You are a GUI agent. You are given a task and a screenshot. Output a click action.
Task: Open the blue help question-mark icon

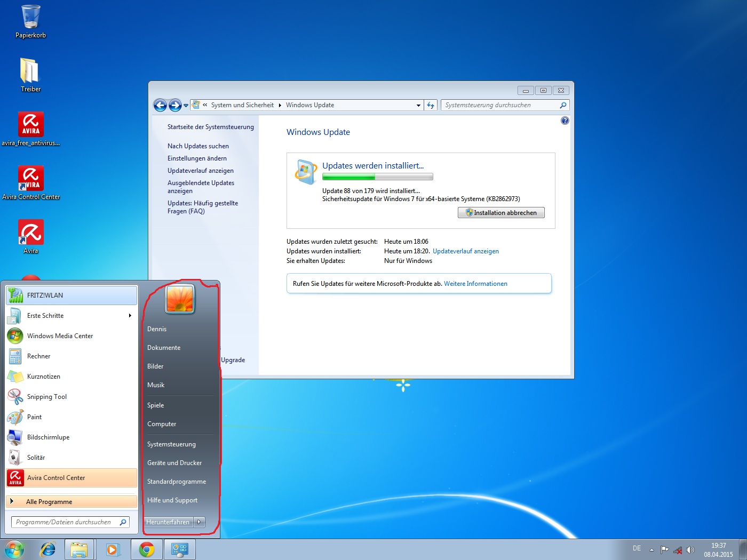coord(565,121)
